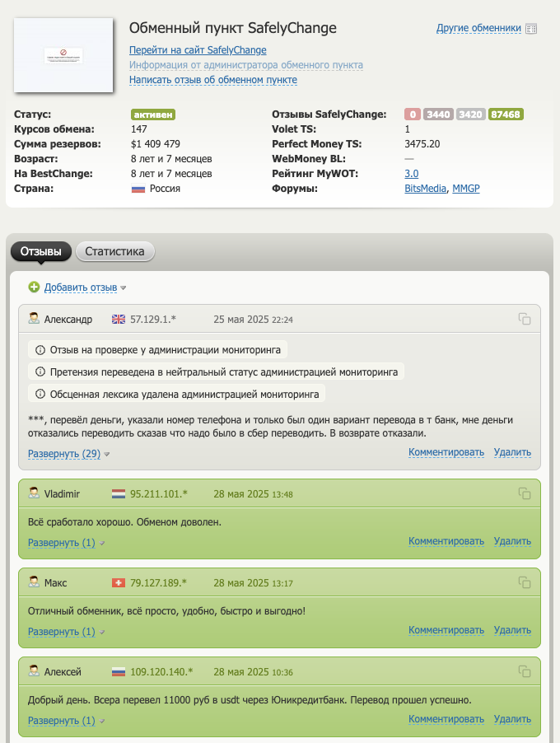Copy Алексей's review via copy icon
This screenshot has width=560, height=743.
point(525,671)
